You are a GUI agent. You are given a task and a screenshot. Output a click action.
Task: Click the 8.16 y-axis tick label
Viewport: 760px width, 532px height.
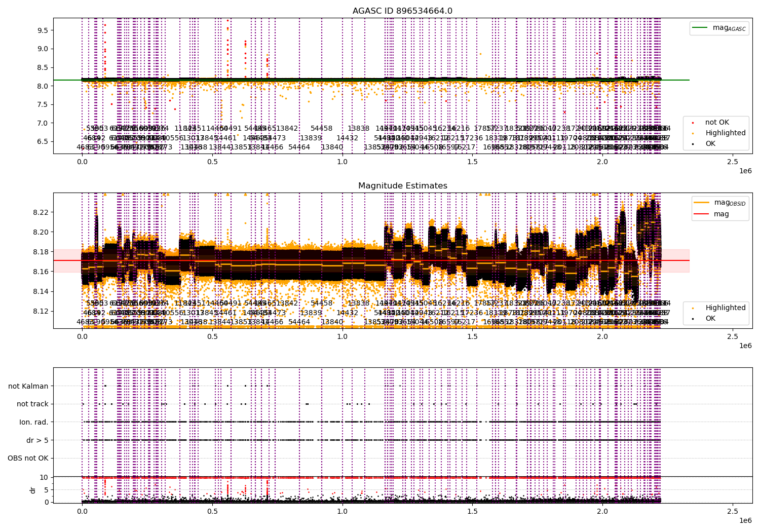coord(41,271)
